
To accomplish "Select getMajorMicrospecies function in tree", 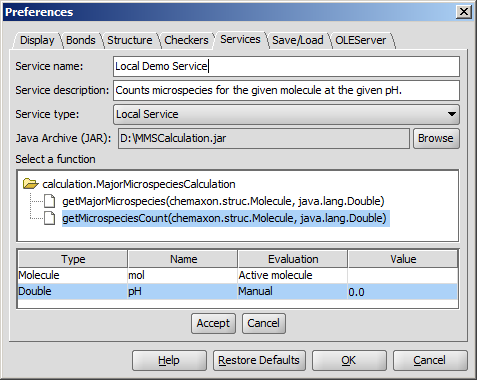I will coord(223,201).
